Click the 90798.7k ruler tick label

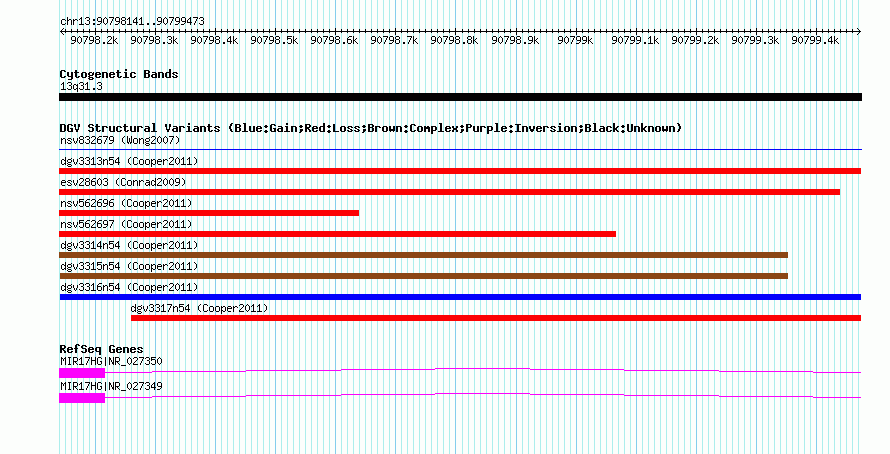(x=394, y=40)
